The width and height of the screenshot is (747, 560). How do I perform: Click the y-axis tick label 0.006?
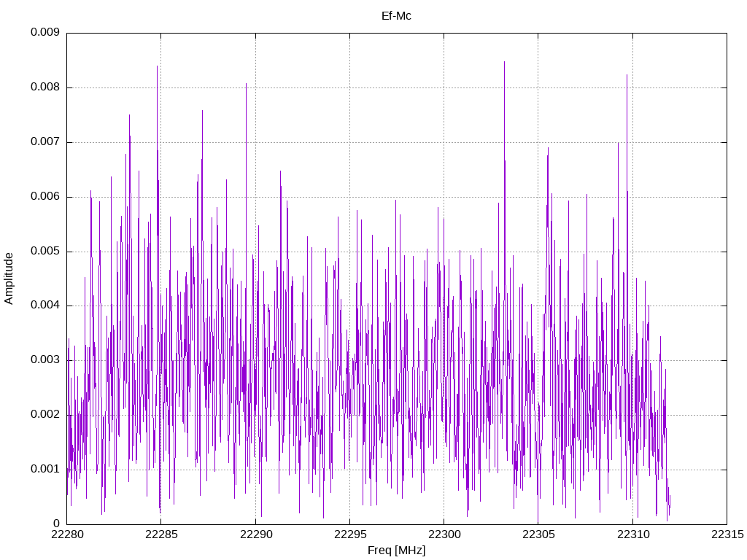45,197
